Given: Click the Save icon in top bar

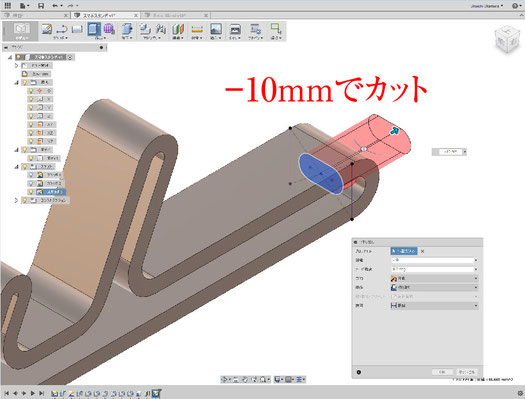Looking at the screenshot, I should click(41, 6).
